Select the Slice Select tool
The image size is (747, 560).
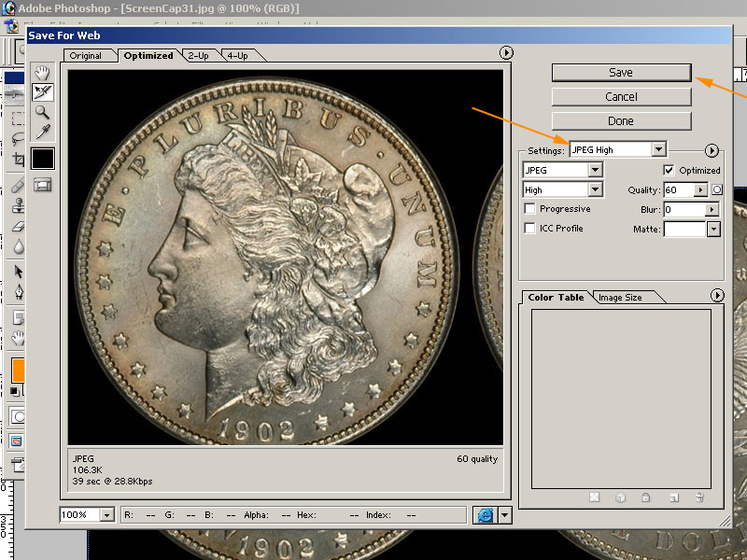click(43, 92)
